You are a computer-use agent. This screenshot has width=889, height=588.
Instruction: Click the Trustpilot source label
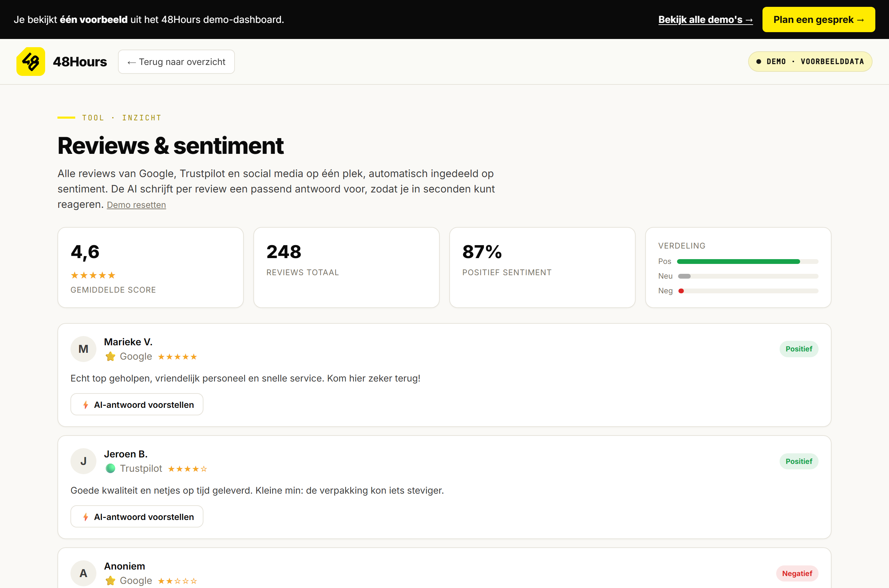(141, 468)
